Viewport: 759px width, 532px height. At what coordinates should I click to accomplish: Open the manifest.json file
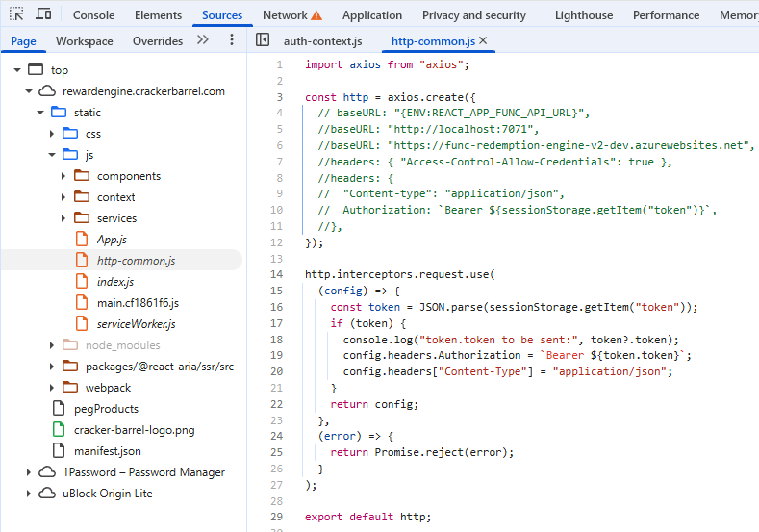pyautogui.click(x=107, y=451)
